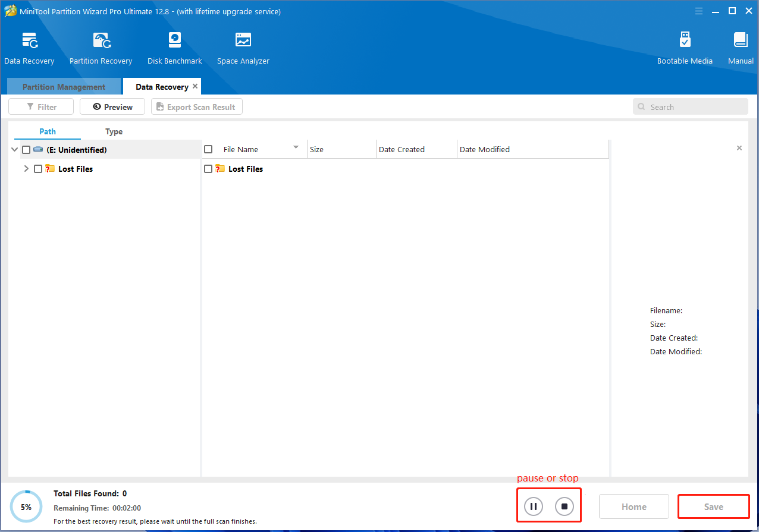The image size is (759, 532).
Task: Check the E: Unidentified drive checkbox
Action: [26, 150]
